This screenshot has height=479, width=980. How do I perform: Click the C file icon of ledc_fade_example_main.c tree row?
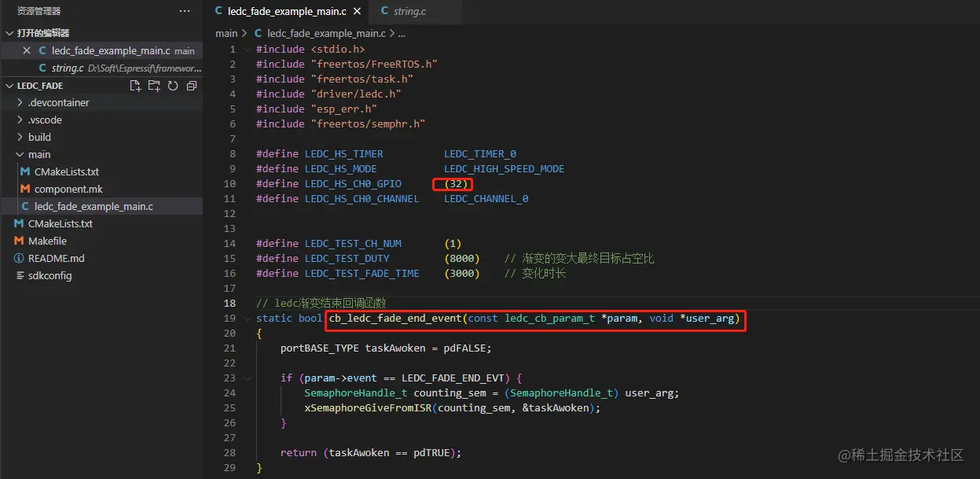point(26,207)
